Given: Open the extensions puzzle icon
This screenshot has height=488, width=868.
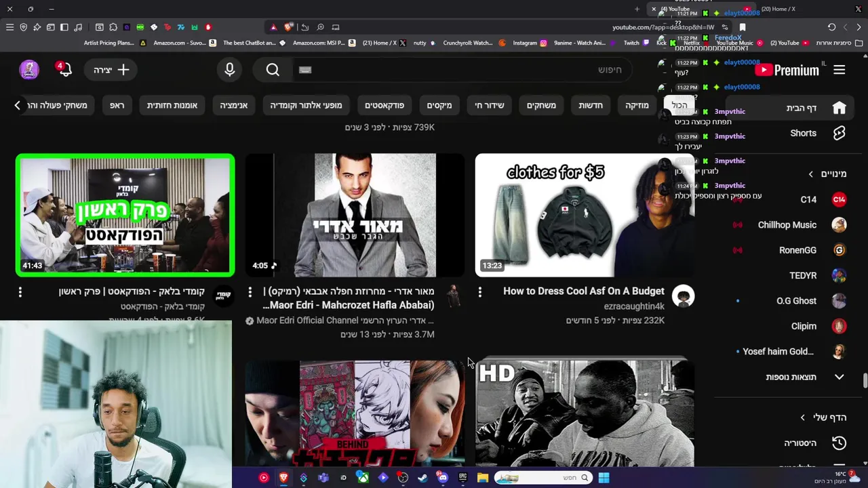Looking at the screenshot, I should click(x=113, y=27).
